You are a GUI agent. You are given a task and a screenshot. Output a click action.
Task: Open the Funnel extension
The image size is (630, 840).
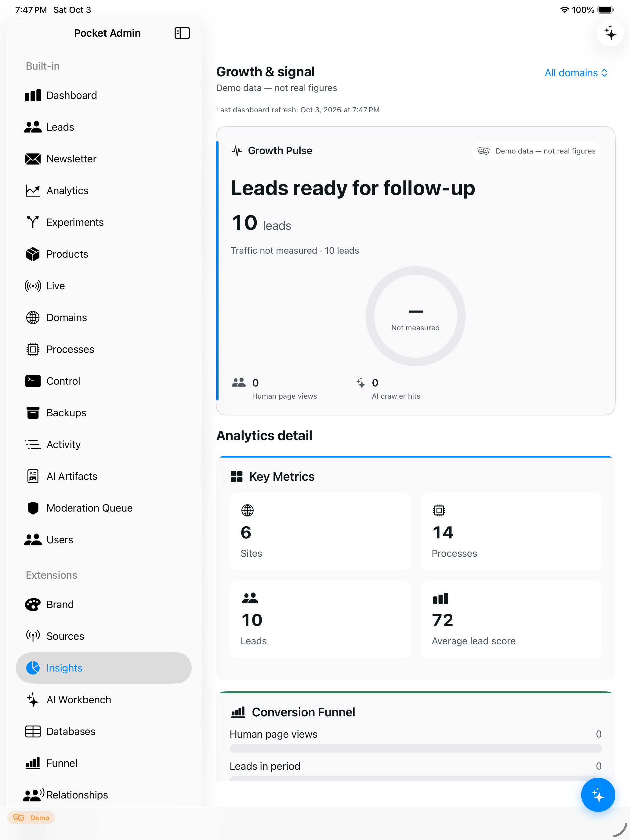tap(103, 763)
